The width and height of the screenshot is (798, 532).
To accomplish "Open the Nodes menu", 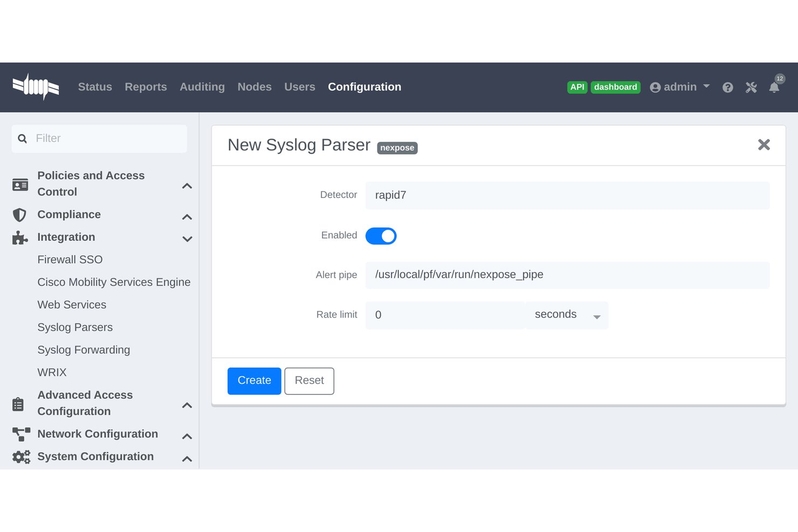I will [x=254, y=87].
